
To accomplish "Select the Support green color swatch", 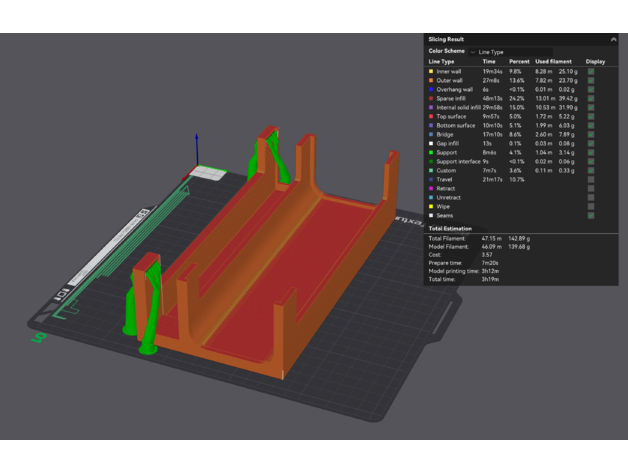I will pos(430,152).
